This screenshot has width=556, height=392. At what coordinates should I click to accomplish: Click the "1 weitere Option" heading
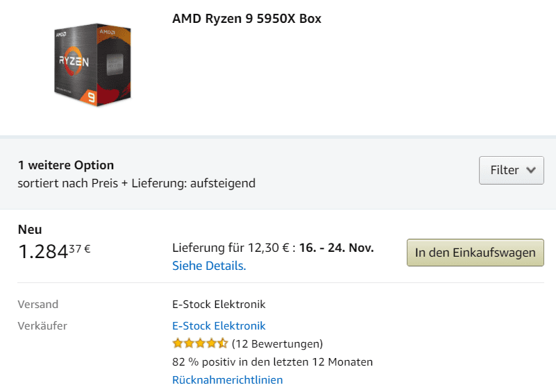click(x=66, y=165)
